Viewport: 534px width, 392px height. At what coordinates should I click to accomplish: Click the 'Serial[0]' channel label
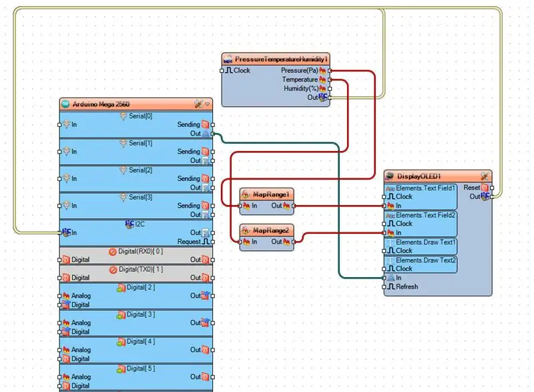[140, 116]
